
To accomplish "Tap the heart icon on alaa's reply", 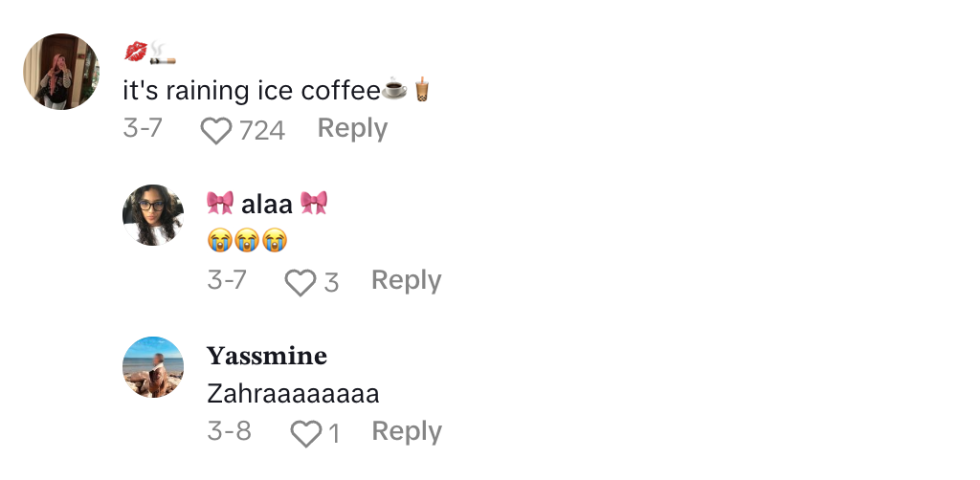I will coord(301,282).
